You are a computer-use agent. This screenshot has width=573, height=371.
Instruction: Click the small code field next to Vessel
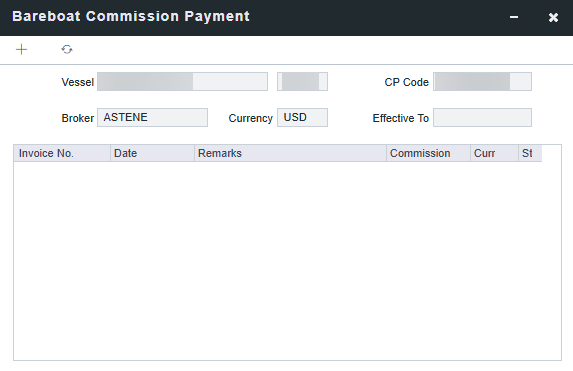click(x=302, y=82)
